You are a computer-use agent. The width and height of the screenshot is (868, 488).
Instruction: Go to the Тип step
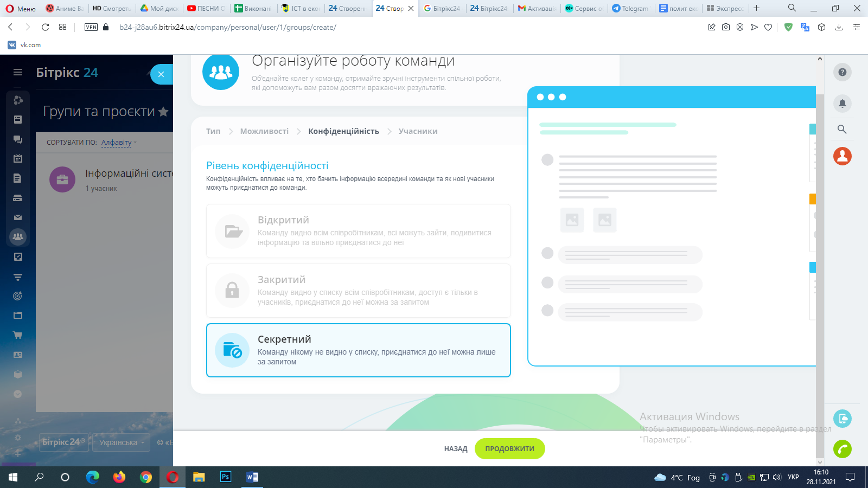[x=213, y=131]
